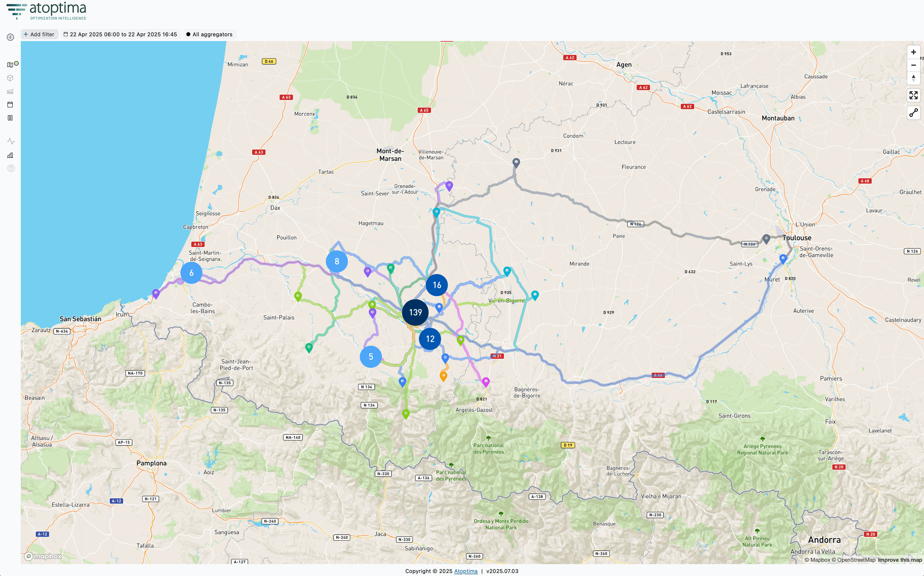Open the cube packages sidebar icon

(10, 78)
